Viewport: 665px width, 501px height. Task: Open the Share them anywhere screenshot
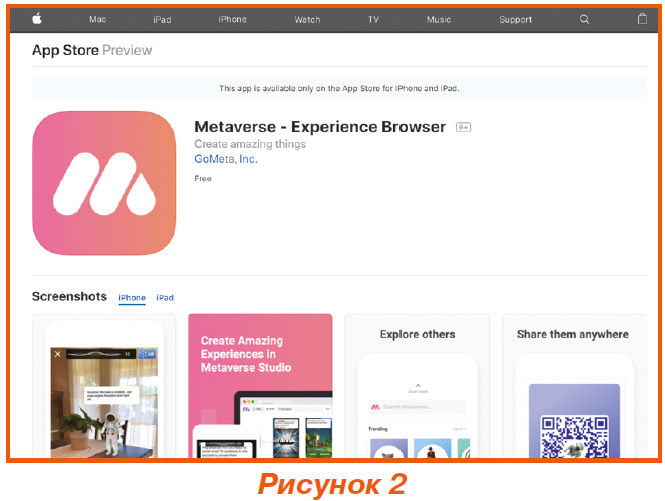(x=574, y=386)
